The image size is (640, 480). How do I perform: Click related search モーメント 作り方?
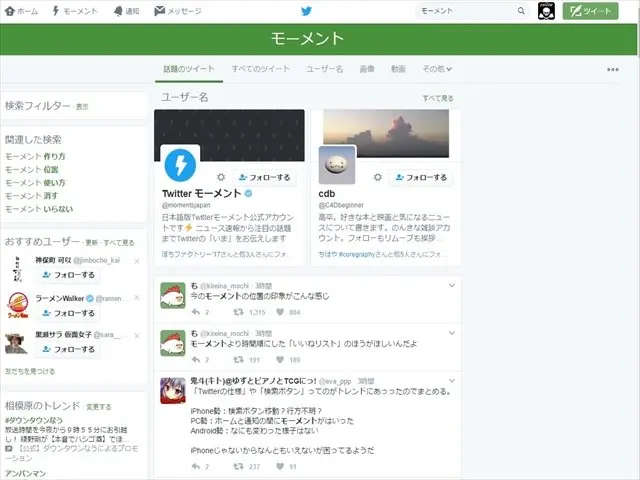click(x=35, y=156)
